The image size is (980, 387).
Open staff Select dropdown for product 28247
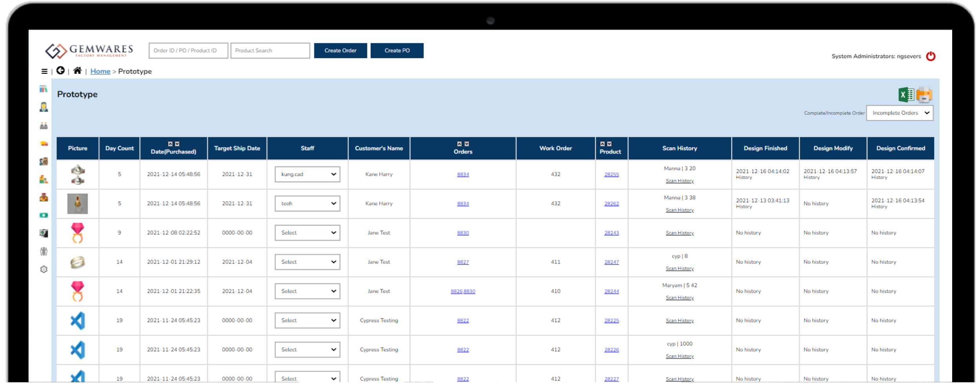pos(307,262)
